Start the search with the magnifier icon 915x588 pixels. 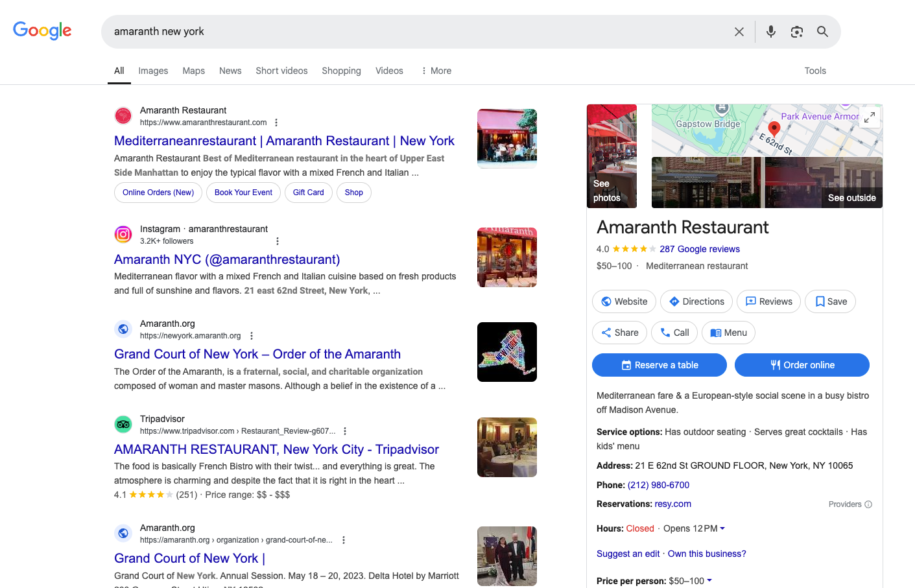point(822,31)
